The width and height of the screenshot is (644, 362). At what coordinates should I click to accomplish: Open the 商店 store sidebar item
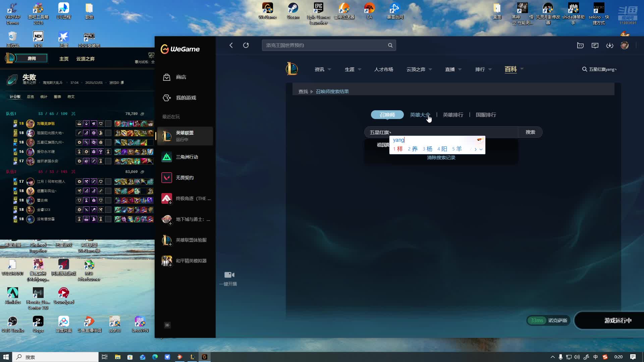(181, 77)
